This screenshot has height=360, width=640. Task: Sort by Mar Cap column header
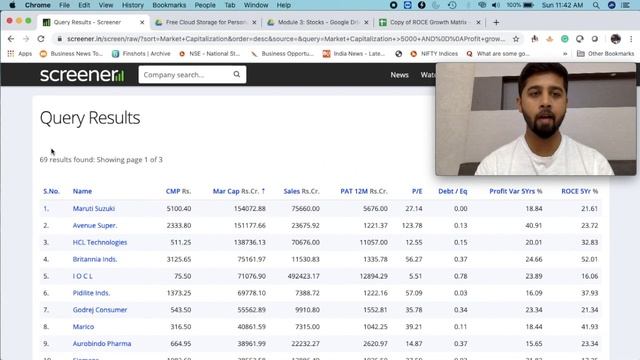(x=239, y=191)
